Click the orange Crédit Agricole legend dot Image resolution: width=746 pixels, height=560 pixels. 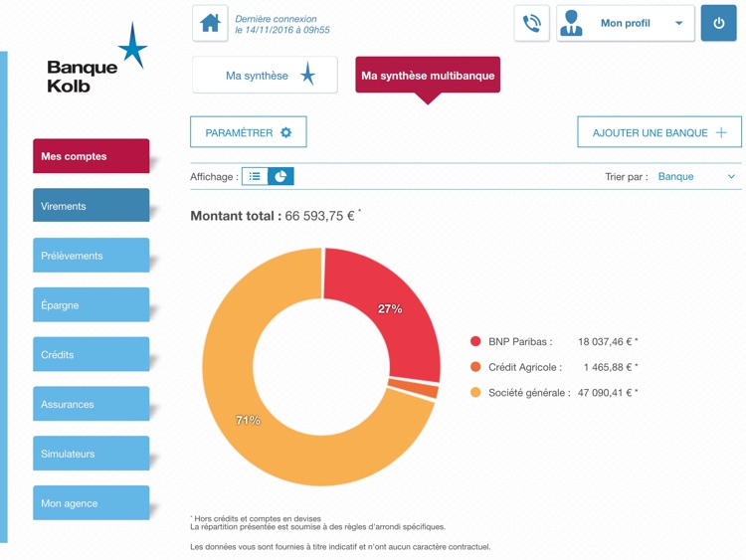coord(475,367)
